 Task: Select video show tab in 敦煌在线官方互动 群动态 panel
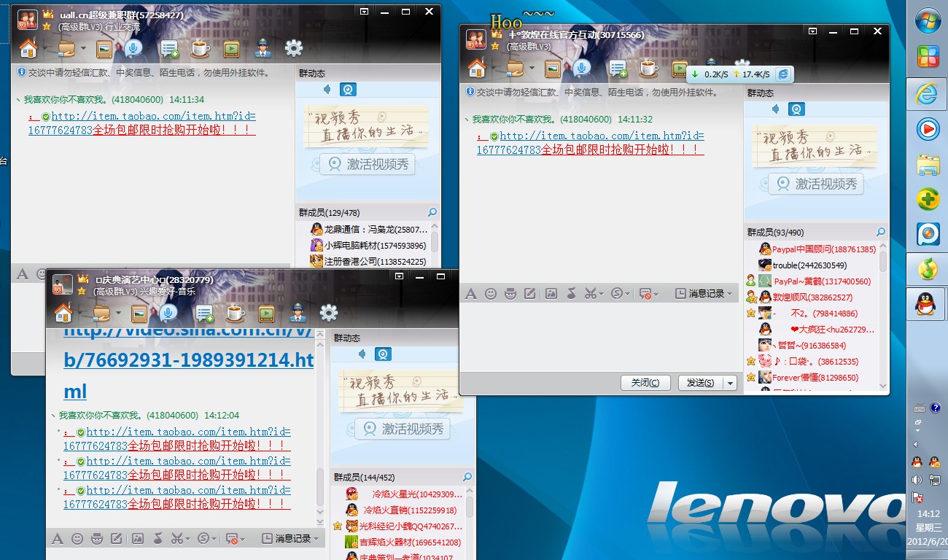click(796, 109)
